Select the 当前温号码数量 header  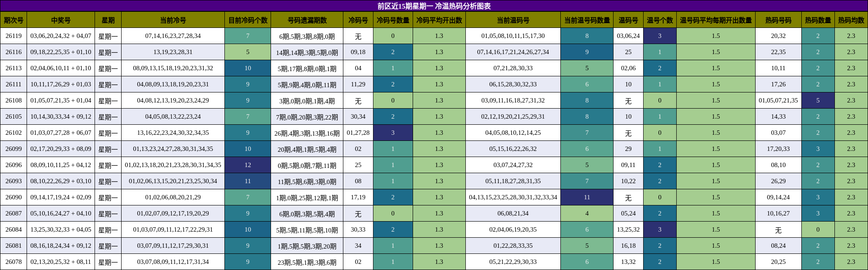coord(587,20)
